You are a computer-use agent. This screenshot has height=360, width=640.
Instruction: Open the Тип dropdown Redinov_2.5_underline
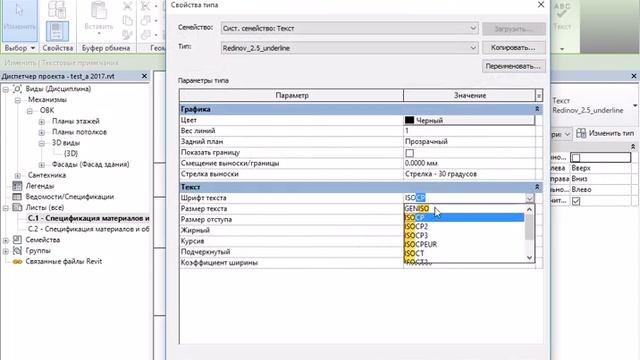pyautogui.click(x=349, y=48)
